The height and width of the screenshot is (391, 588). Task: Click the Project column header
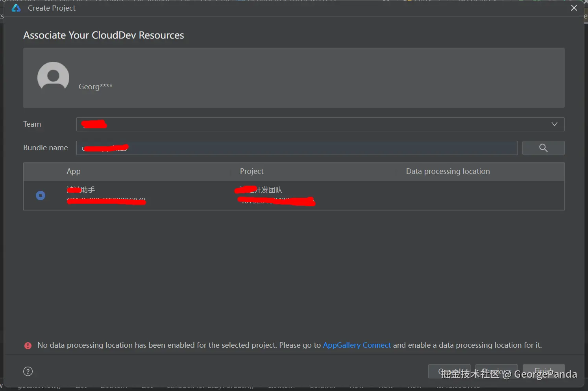(251, 171)
